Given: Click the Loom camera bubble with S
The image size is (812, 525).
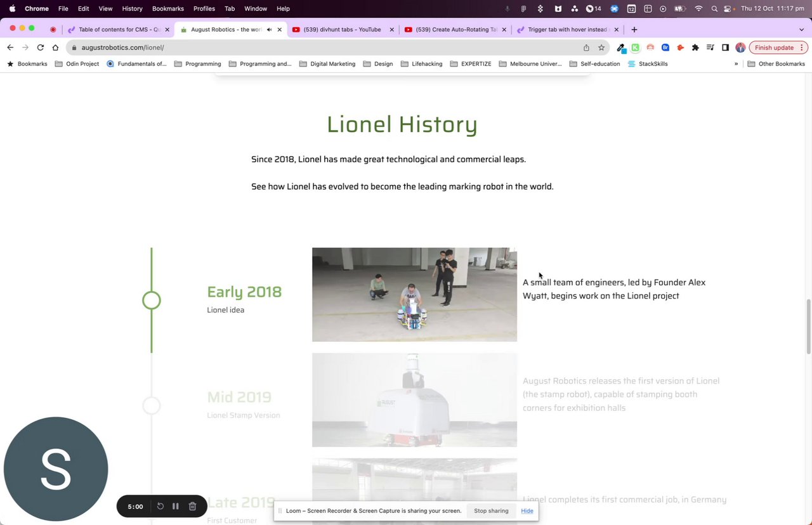Looking at the screenshot, I should [56, 469].
